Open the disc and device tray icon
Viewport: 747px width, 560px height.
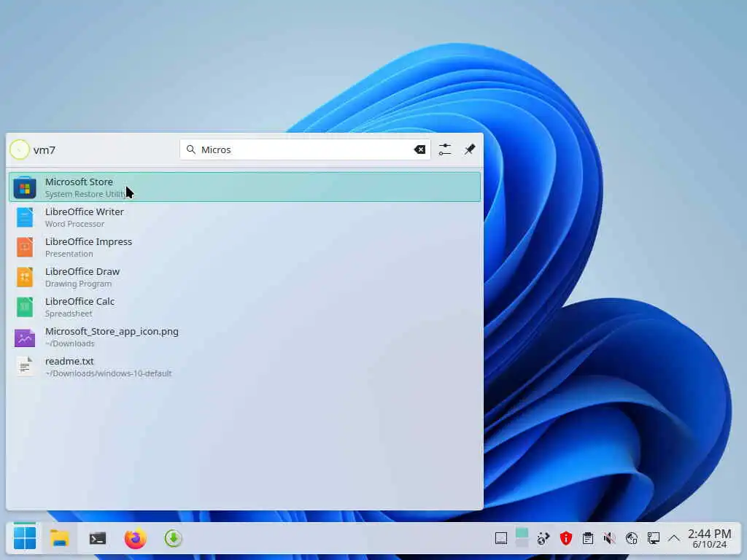pos(632,539)
